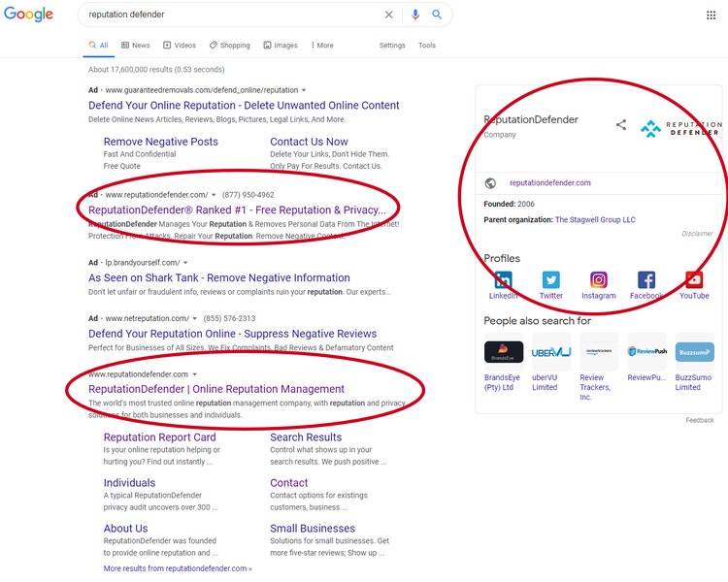The width and height of the screenshot is (728, 582).
Task: Click phone number (855) 576-2313
Action: pos(229,318)
